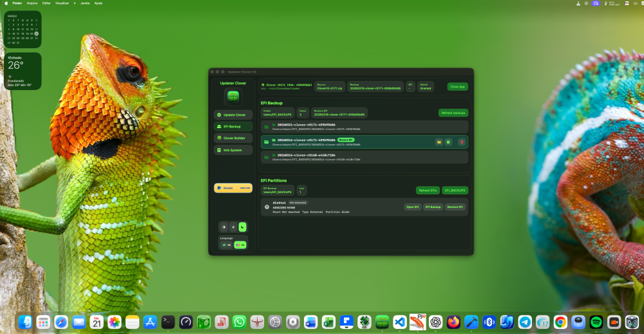Screen dimensions: 644x334
Task: Select auto theme half-circle toggle
Action: (x=224, y=227)
